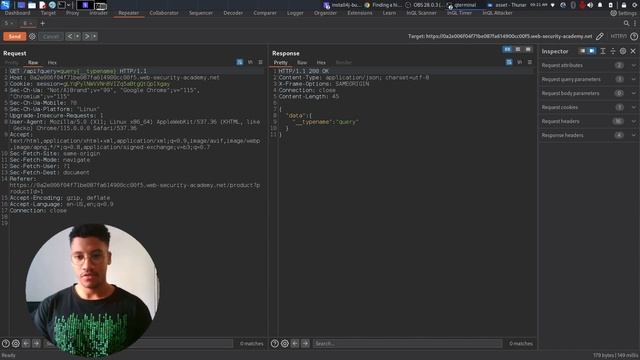Switch to the Logger tab
The width and height of the screenshot is (640, 360).
(x=295, y=13)
